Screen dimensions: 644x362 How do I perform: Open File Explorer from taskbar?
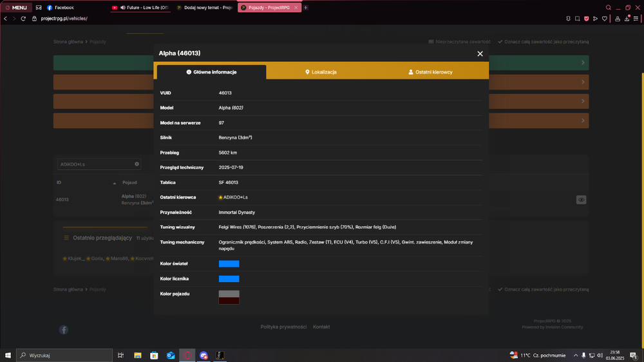coord(138,356)
